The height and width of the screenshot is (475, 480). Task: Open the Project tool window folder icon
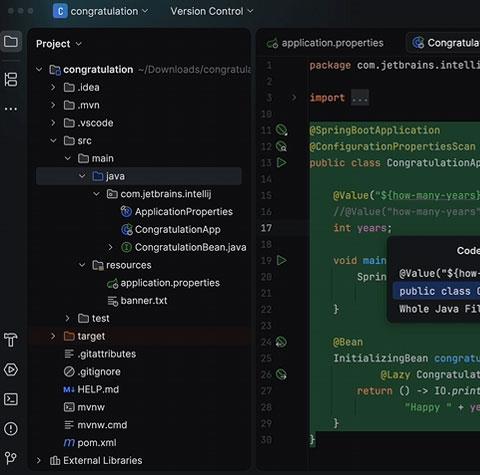pos(11,42)
